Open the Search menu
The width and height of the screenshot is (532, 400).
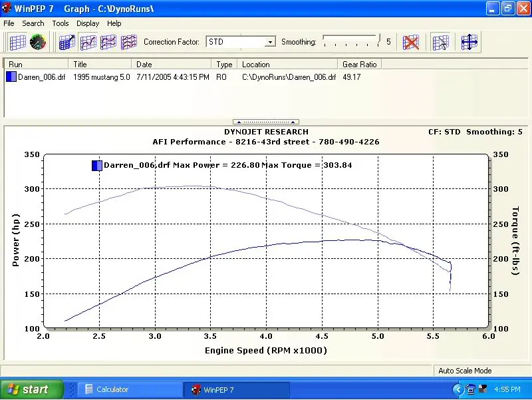click(33, 23)
